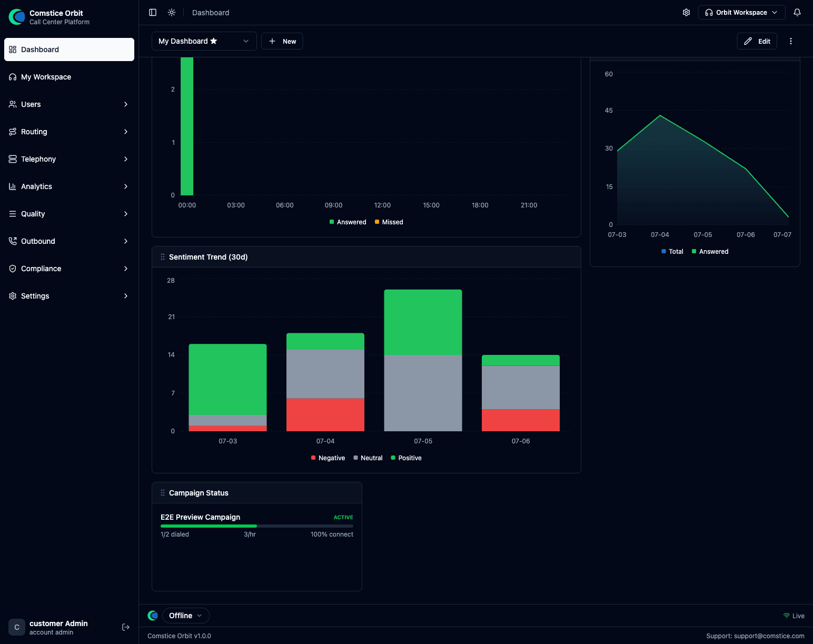Expand the Analytics chevron
813x644 pixels.
tap(126, 186)
